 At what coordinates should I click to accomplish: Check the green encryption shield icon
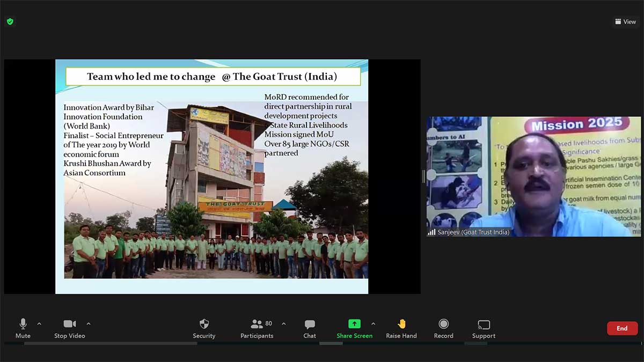coord(10,21)
